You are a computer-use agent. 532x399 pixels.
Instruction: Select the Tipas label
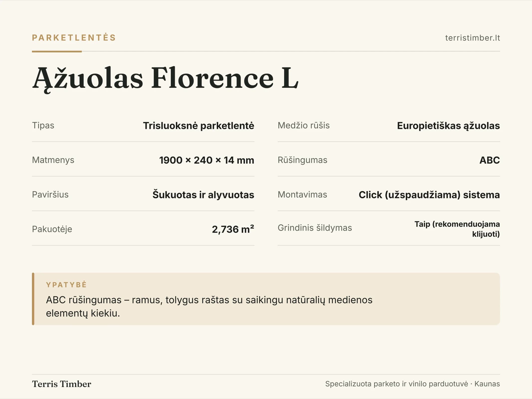(x=43, y=125)
